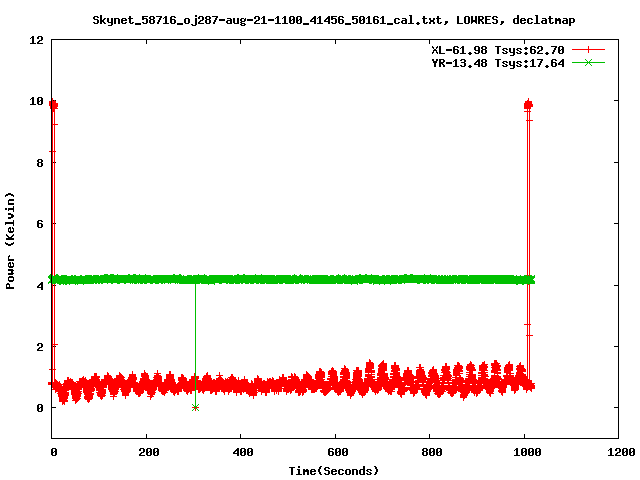Screen dimensions: 640x480
Task: Click y-axis tick label 6
Action: tap(40, 224)
